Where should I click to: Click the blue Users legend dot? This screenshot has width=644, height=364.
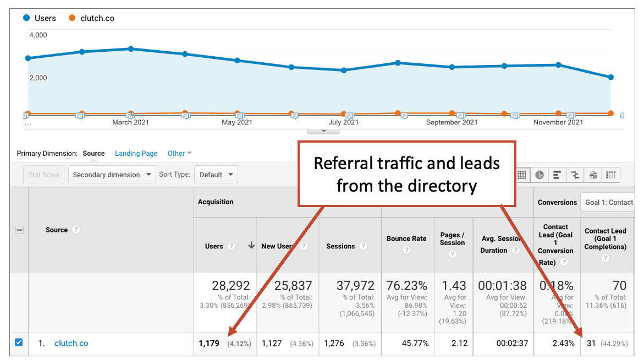click(26, 18)
